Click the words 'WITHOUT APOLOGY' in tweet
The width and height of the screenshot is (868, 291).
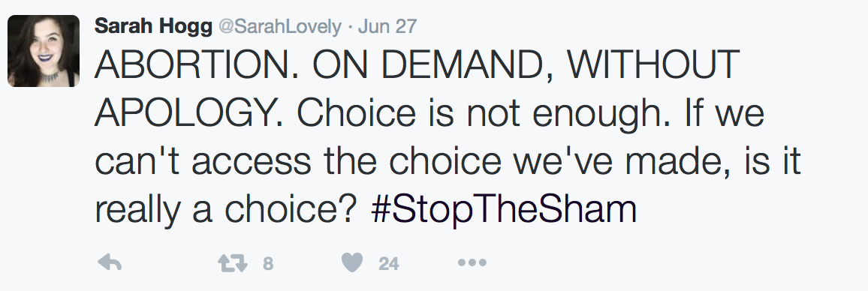click(x=417, y=88)
